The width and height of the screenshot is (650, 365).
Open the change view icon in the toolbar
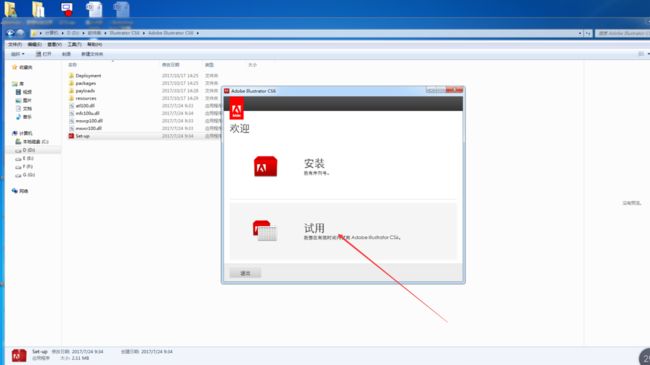[641, 54]
